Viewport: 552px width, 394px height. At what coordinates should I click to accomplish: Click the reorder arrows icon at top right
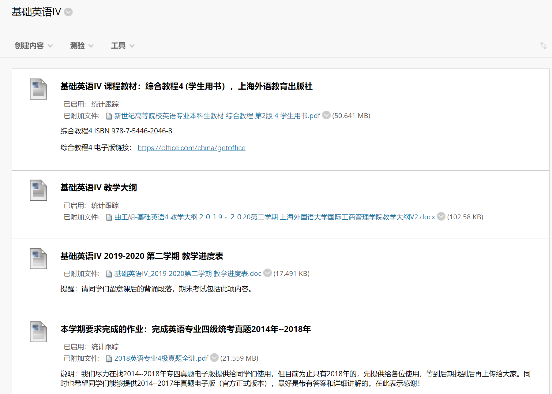pyautogui.click(x=543, y=45)
